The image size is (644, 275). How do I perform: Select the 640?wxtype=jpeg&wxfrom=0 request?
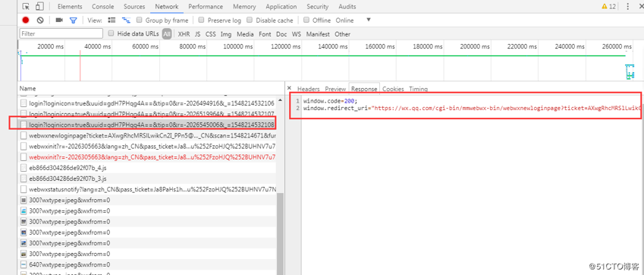click(147, 264)
